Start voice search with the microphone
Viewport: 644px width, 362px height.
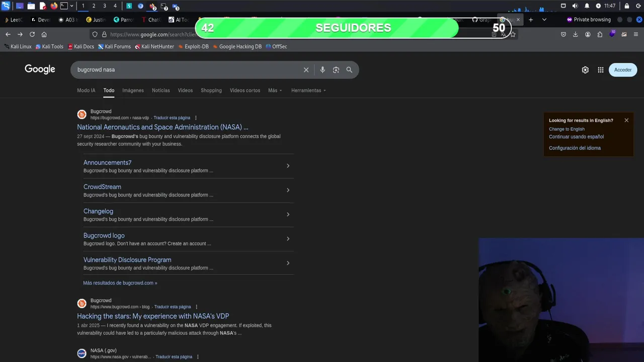click(323, 70)
